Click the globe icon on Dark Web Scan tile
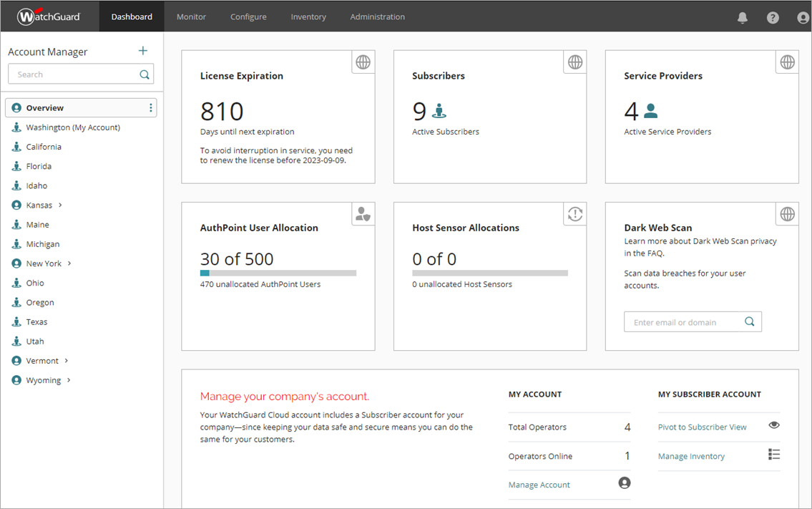812x509 pixels. [x=787, y=214]
